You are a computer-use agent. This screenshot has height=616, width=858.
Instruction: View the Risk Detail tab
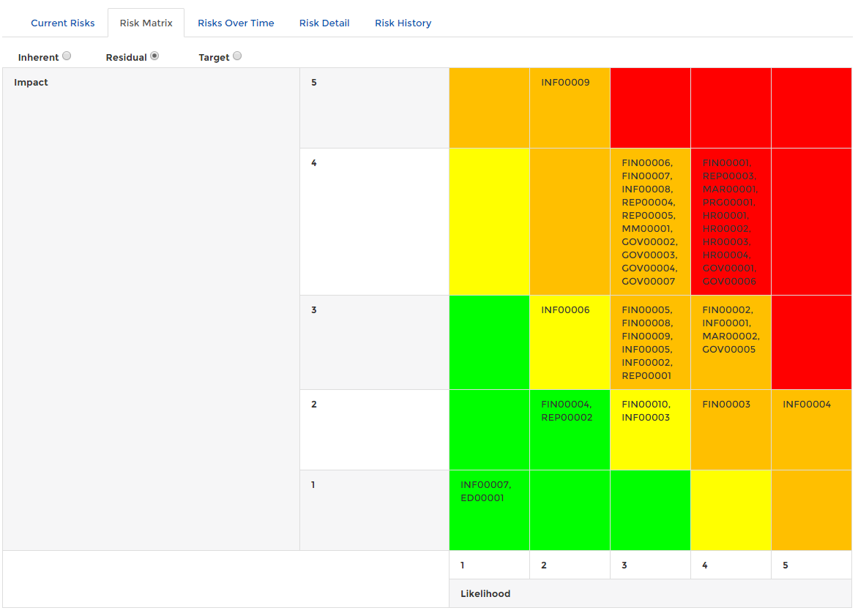[324, 23]
